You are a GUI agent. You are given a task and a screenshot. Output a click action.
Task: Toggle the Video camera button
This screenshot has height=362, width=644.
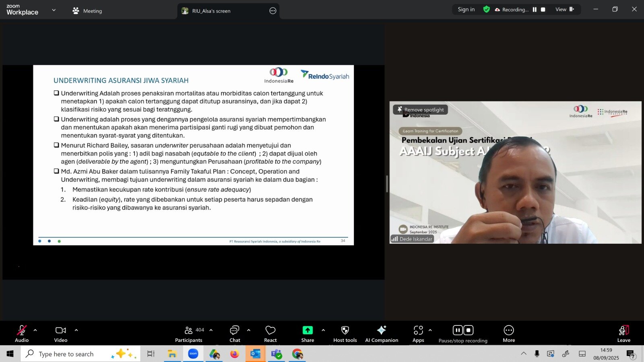point(61,333)
